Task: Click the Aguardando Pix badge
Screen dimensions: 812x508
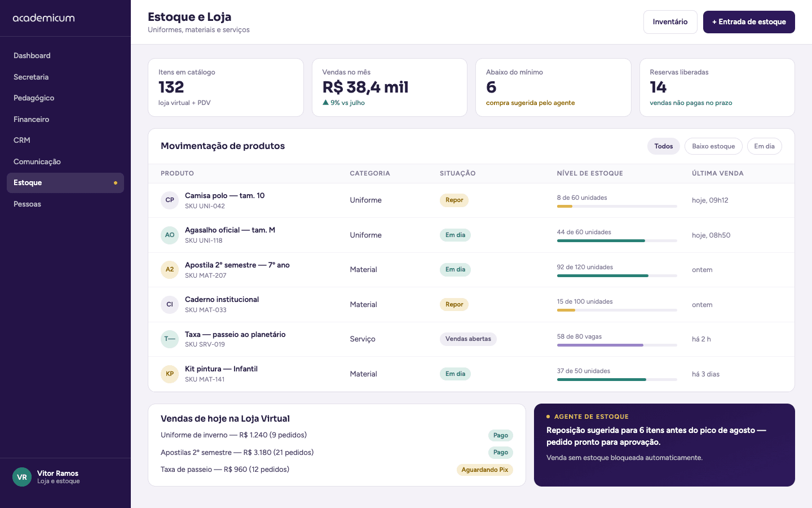Action: pos(485,470)
